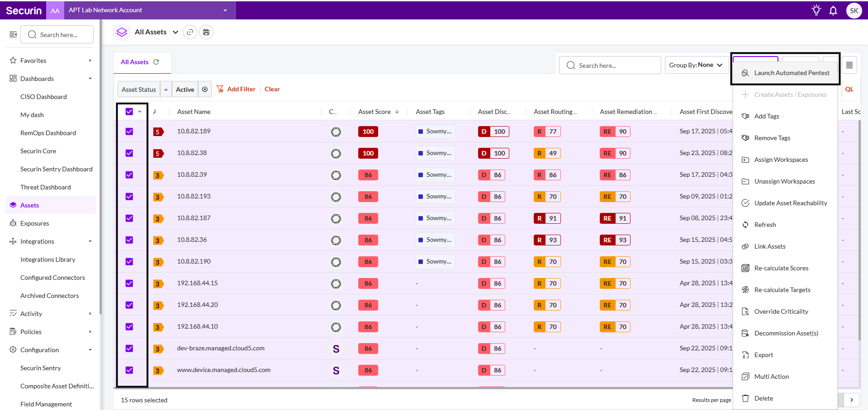
Task: Focus the asset table search field
Action: [x=610, y=65]
